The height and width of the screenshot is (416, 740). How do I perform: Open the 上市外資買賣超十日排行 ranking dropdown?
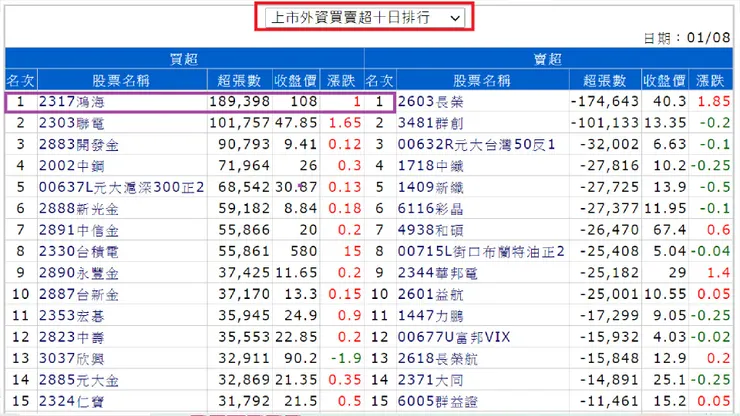[x=364, y=18]
